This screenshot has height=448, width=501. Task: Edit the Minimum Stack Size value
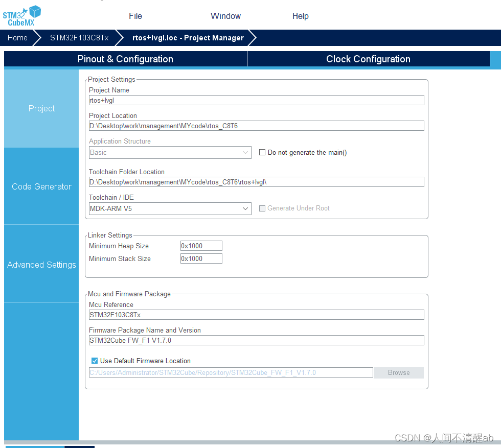pyautogui.click(x=201, y=258)
